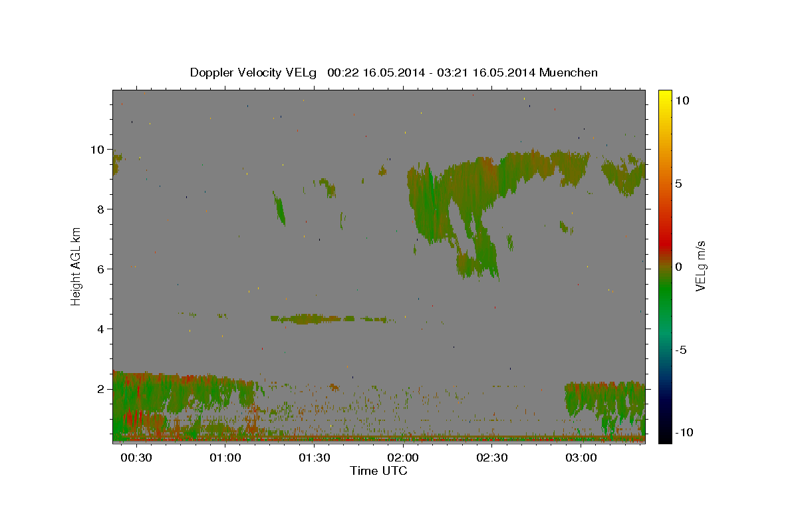Click the '01:30' time tick label
This screenshot has width=798, height=532.
pyautogui.click(x=314, y=458)
